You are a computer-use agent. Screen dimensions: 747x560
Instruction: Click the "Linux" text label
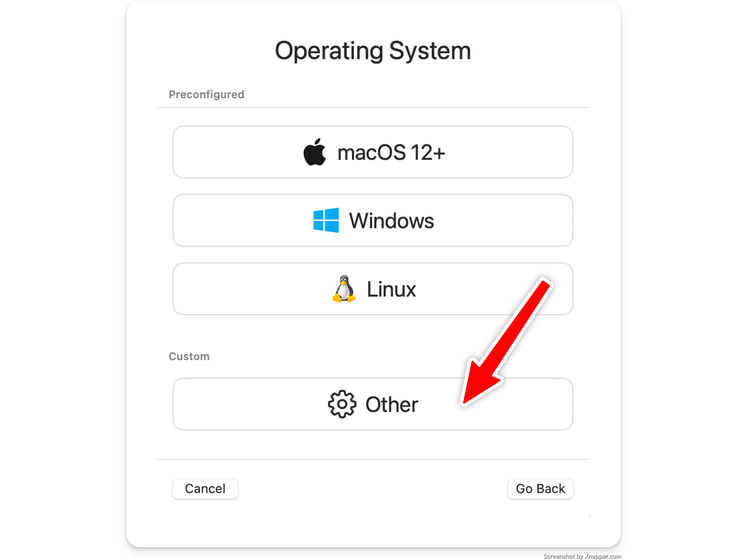(391, 290)
